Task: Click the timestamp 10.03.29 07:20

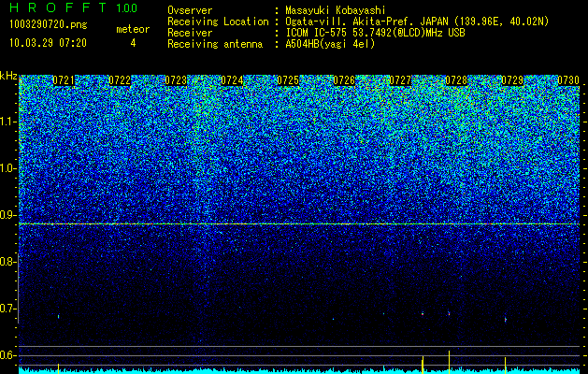Action: (48, 43)
